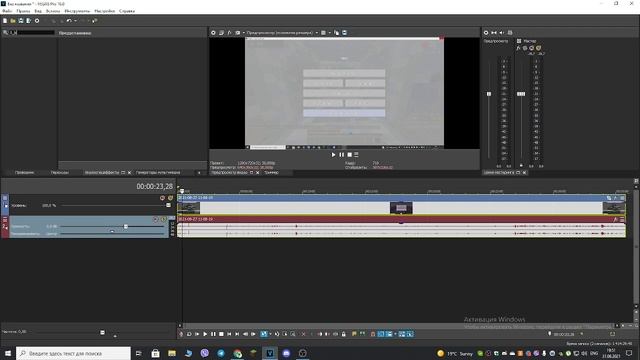The image size is (640, 360).
Task: Switch to the Генераторы мультимедиа tab
Action: 158,173
